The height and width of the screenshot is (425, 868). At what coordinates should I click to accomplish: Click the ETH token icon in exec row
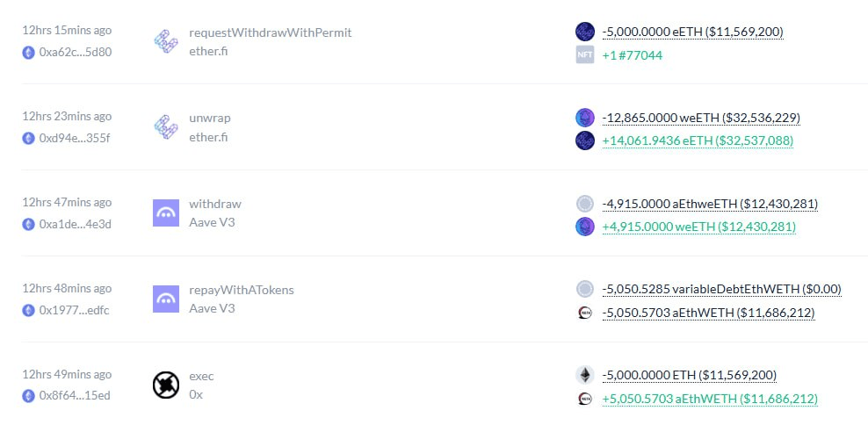point(584,375)
